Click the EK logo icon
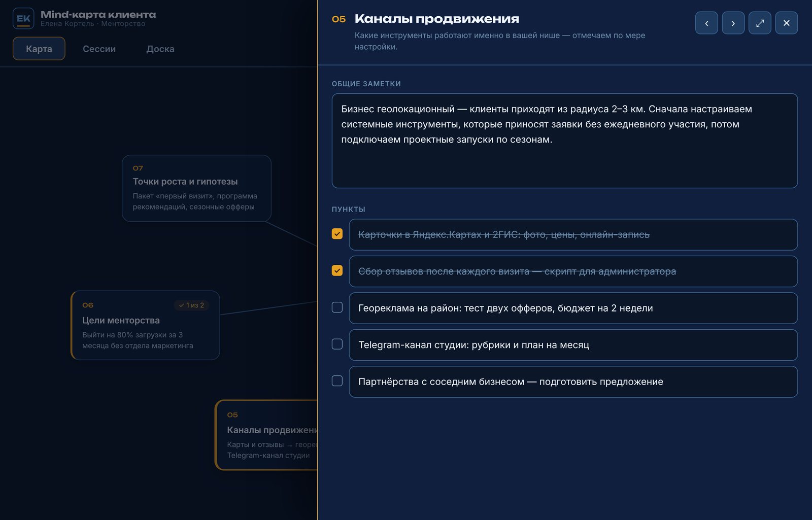Viewport: 812px width, 520px height. coord(23,19)
